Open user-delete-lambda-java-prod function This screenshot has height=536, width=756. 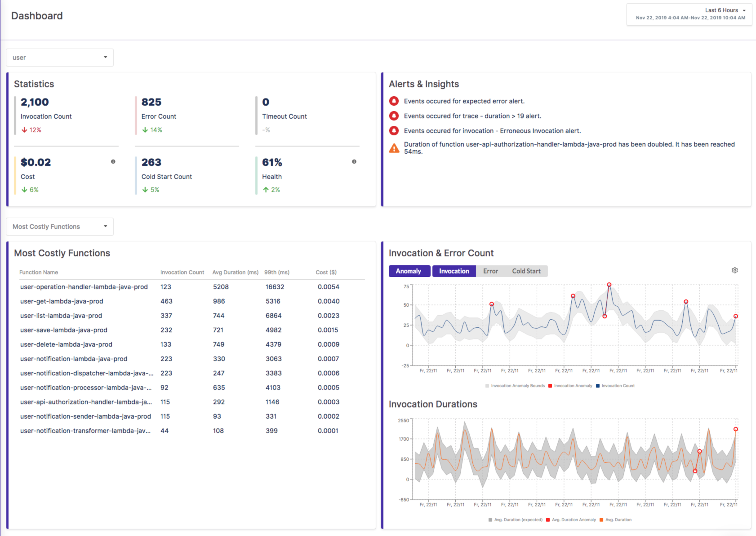66,344
